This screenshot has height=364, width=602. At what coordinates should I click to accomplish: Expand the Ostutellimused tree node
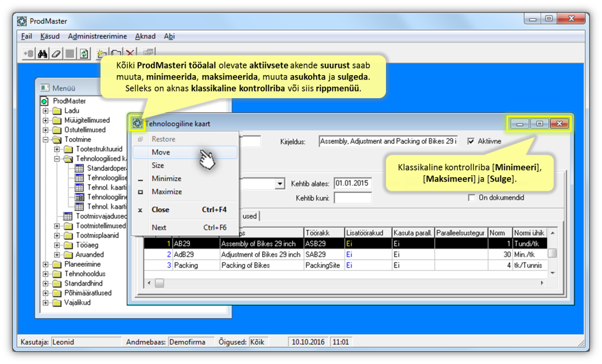click(x=46, y=130)
